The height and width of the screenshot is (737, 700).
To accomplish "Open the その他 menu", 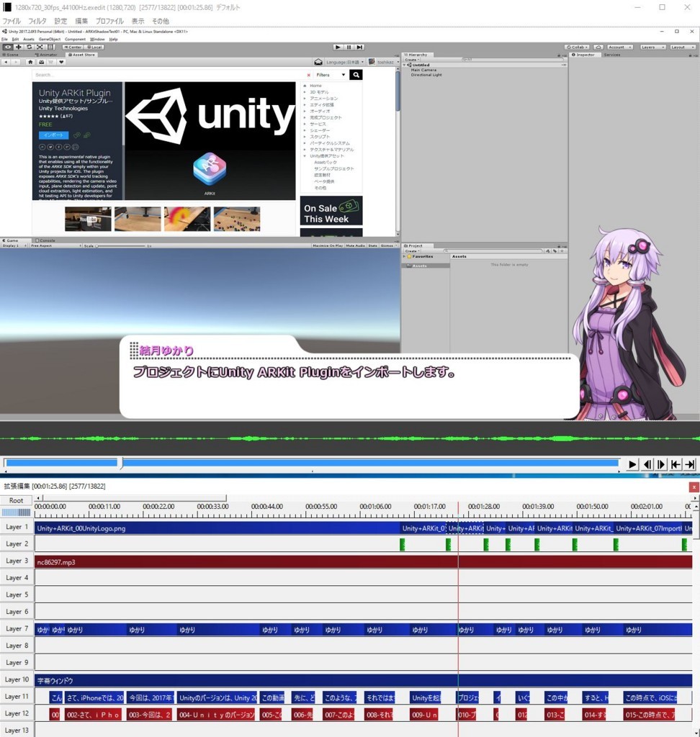I will (x=160, y=21).
